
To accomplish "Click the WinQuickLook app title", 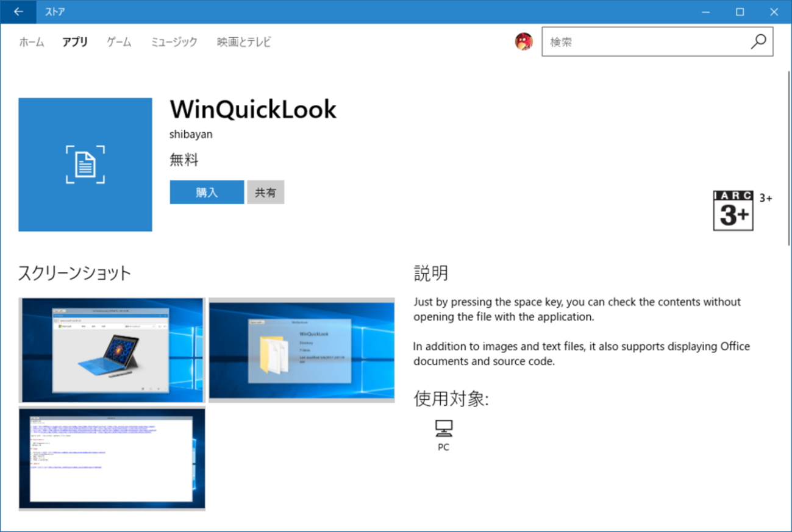I will (253, 110).
